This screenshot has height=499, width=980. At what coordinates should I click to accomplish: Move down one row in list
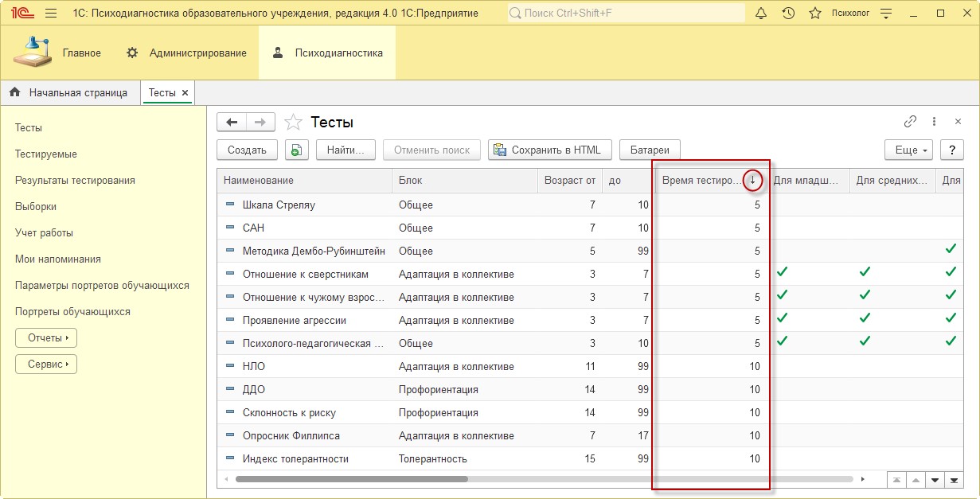coord(935,480)
